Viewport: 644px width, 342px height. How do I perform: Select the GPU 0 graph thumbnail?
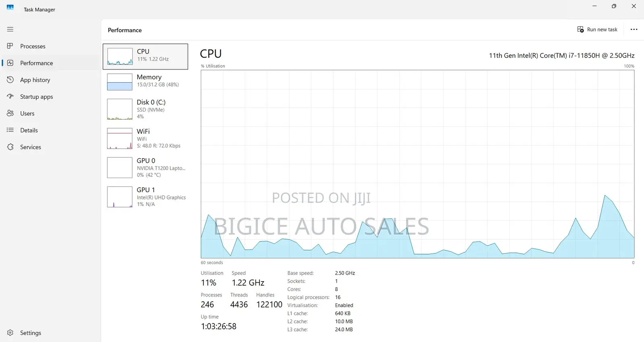[120, 168]
